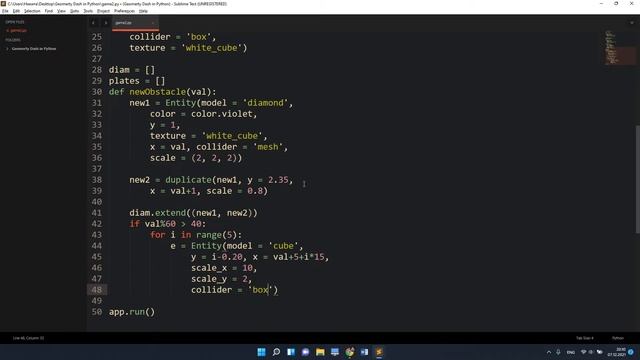Image resolution: width=640 pixels, height=360 pixels.
Task: Go to previous tab with left arrow
Action: point(93,23)
